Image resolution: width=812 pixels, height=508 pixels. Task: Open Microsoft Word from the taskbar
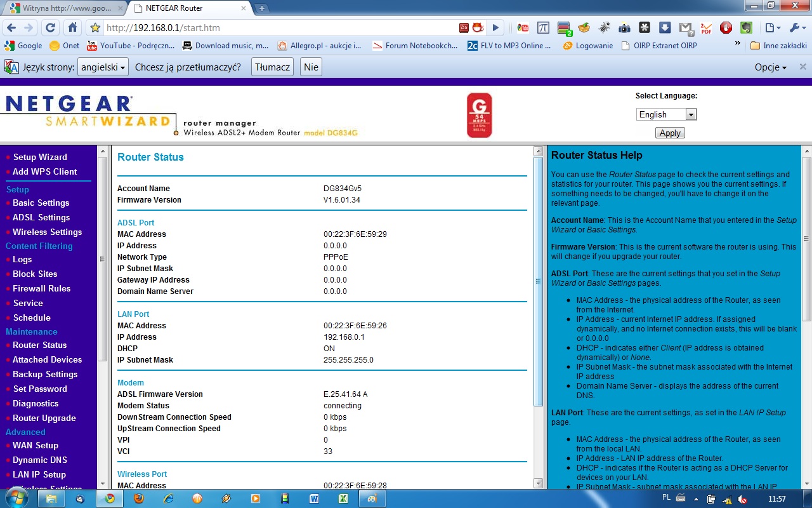tap(313, 498)
